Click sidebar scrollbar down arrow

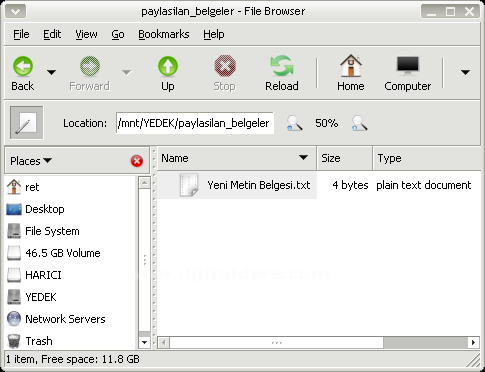pyautogui.click(x=144, y=342)
